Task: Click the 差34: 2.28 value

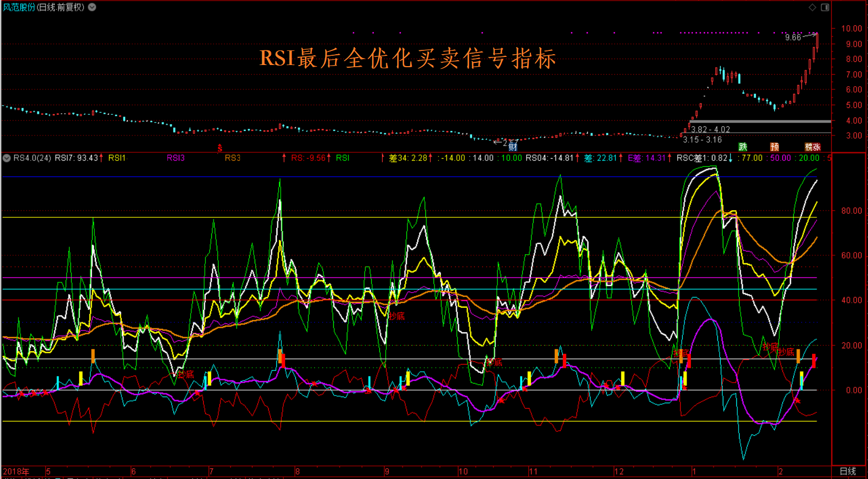Action: tap(408, 158)
